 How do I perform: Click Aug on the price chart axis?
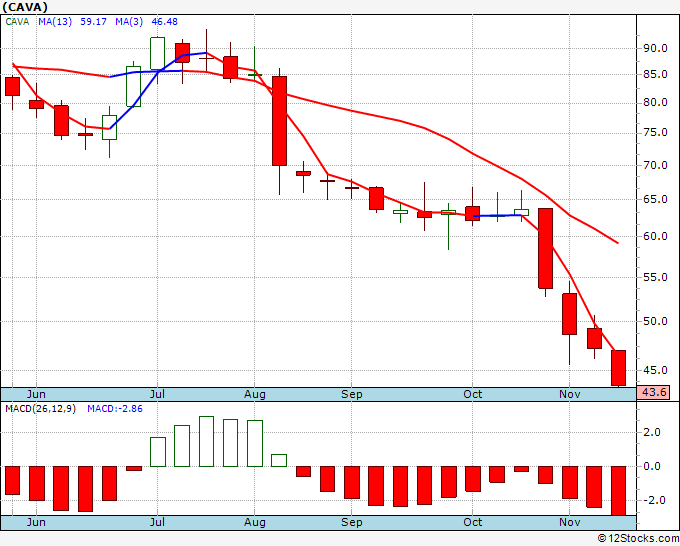pos(255,394)
